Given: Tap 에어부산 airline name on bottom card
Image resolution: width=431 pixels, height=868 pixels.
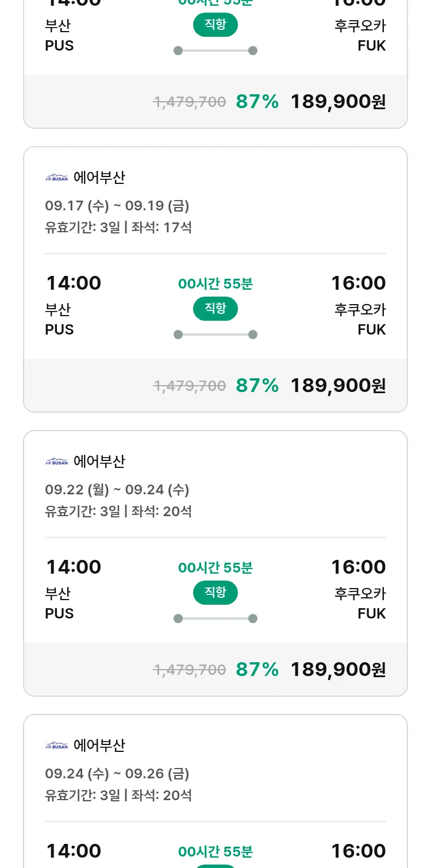Looking at the screenshot, I should tap(99, 746).
